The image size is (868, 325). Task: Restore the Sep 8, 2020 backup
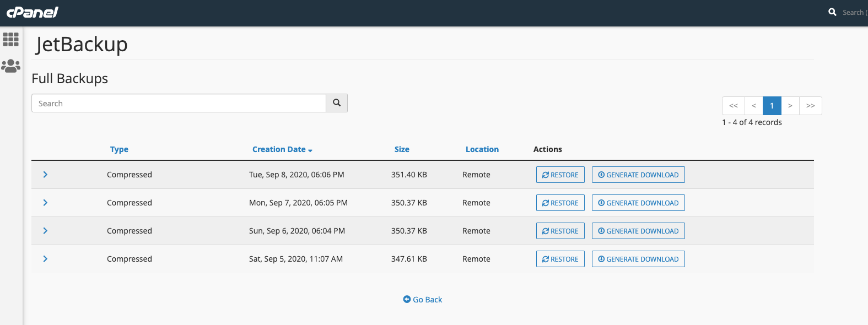click(560, 175)
